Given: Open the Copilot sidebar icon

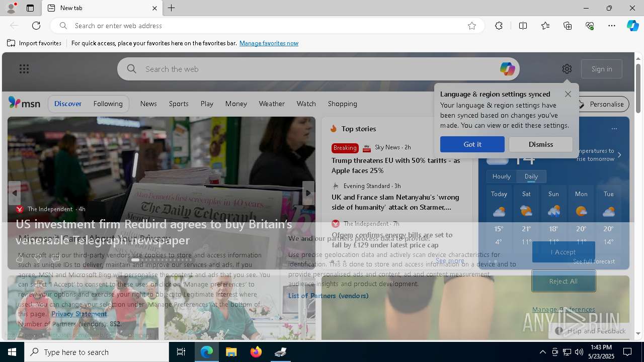Looking at the screenshot, I should [632, 26].
